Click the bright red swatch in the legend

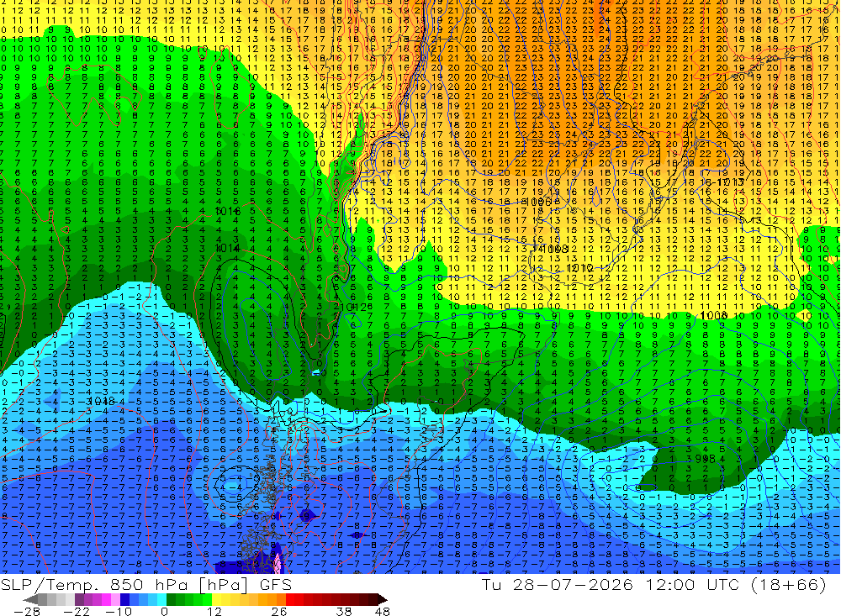click(290, 599)
